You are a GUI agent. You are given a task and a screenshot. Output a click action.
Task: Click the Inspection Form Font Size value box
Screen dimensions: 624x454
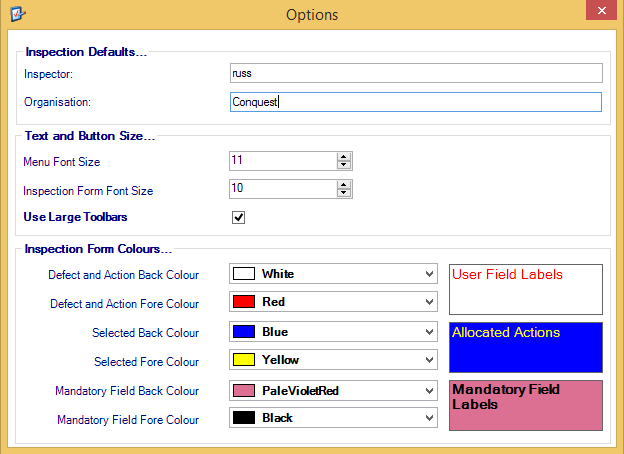[x=283, y=189]
